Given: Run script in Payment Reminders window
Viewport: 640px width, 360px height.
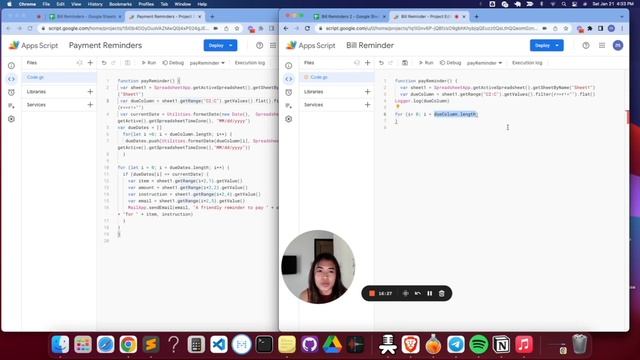Looking at the screenshot, I should click(149, 63).
